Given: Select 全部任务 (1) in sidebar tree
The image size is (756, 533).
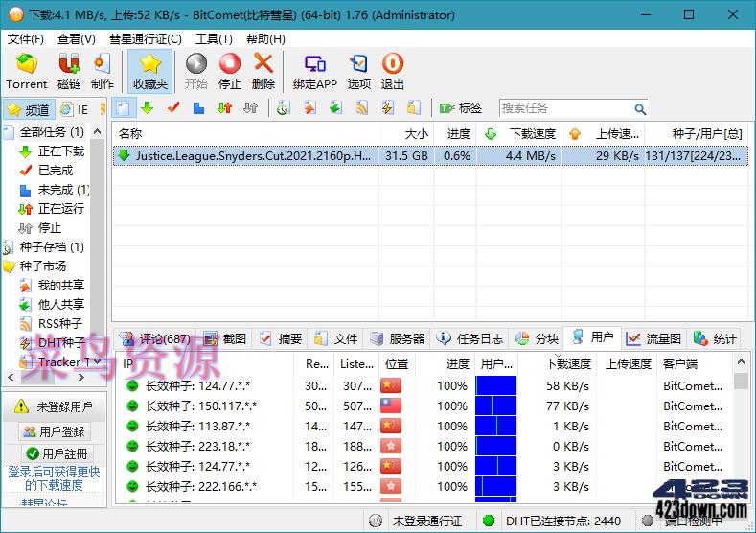Looking at the screenshot, I should (52, 131).
